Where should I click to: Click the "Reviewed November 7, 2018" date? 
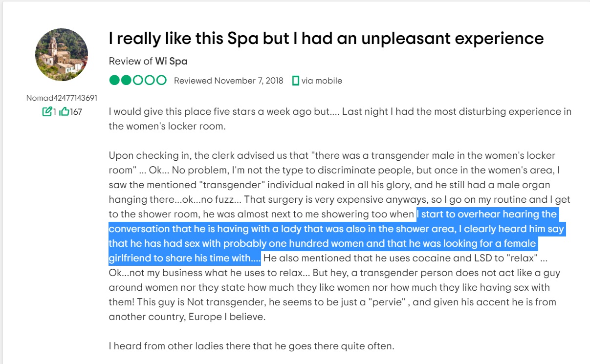pyautogui.click(x=228, y=81)
